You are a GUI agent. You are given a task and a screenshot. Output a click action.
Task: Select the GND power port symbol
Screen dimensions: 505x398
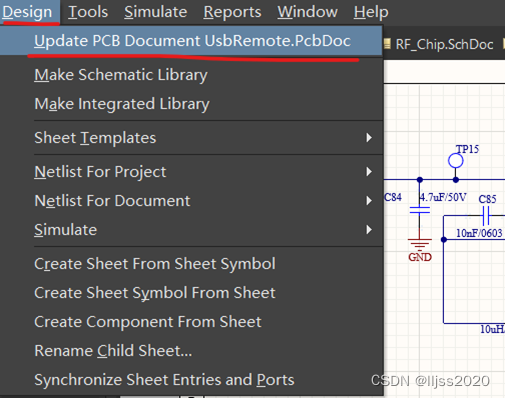tap(420, 245)
